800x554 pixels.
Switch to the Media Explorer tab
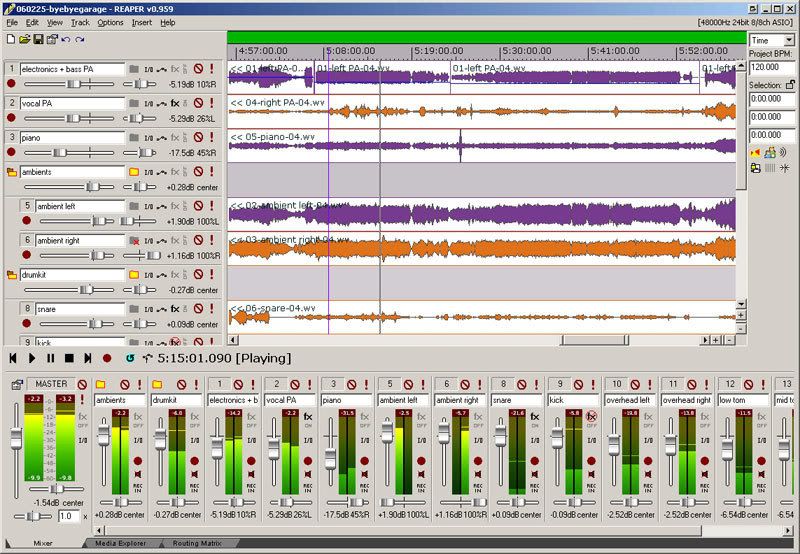pyautogui.click(x=118, y=543)
